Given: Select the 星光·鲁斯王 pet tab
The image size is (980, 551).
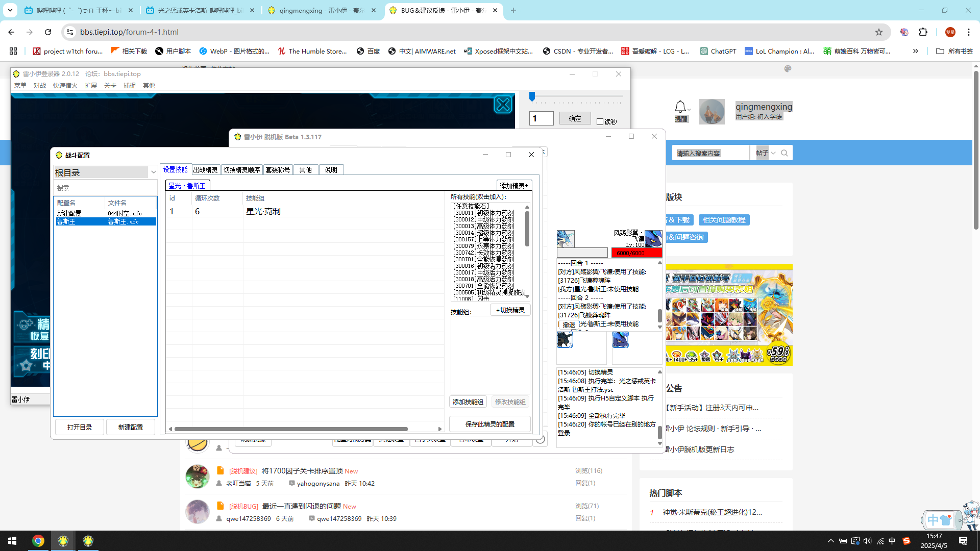Looking at the screenshot, I should (x=187, y=186).
